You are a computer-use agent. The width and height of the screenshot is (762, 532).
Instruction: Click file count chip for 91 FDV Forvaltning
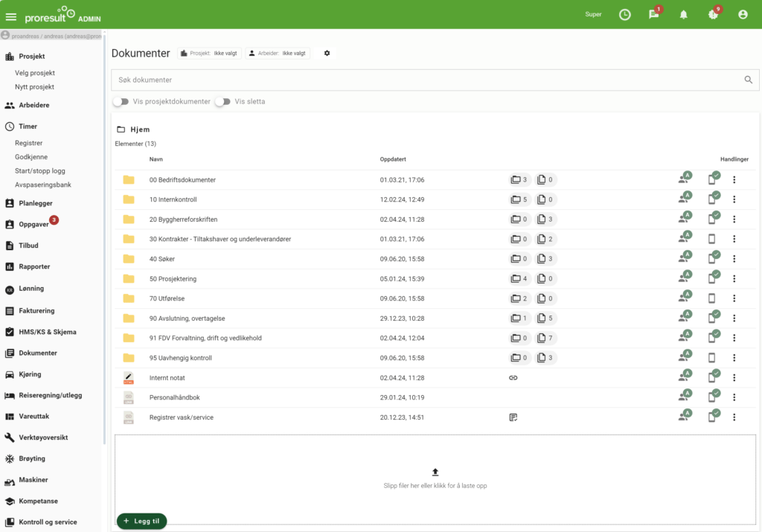point(545,338)
